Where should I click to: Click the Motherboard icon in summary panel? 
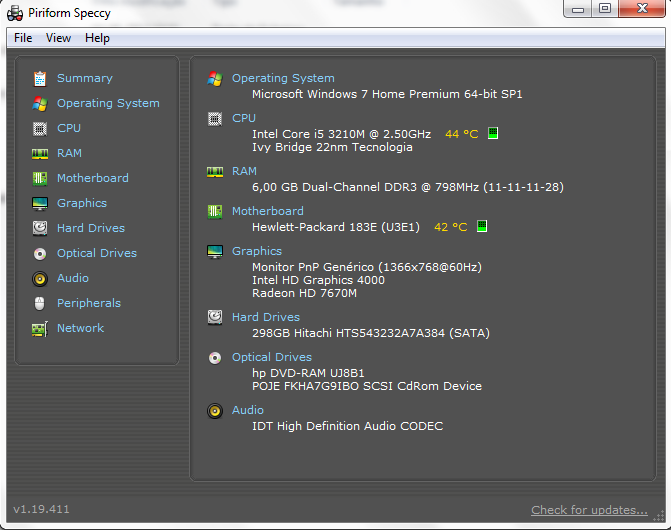(215, 211)
